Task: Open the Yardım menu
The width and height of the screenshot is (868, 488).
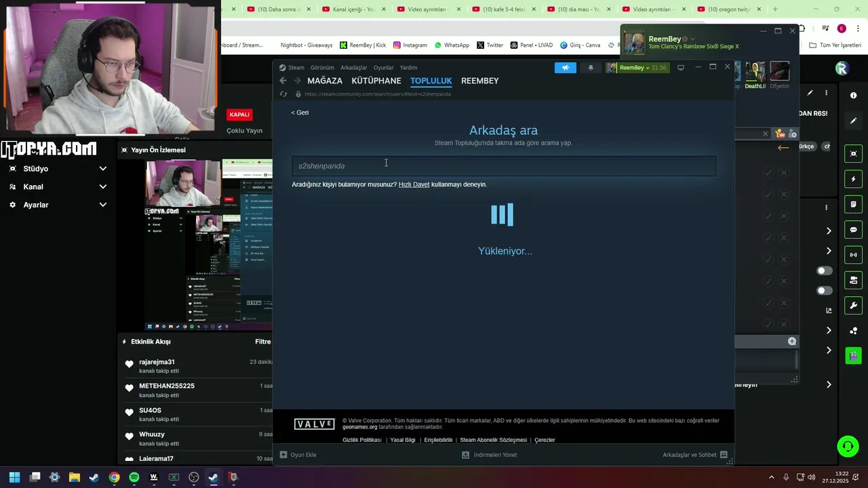Action: pos(408,68)
